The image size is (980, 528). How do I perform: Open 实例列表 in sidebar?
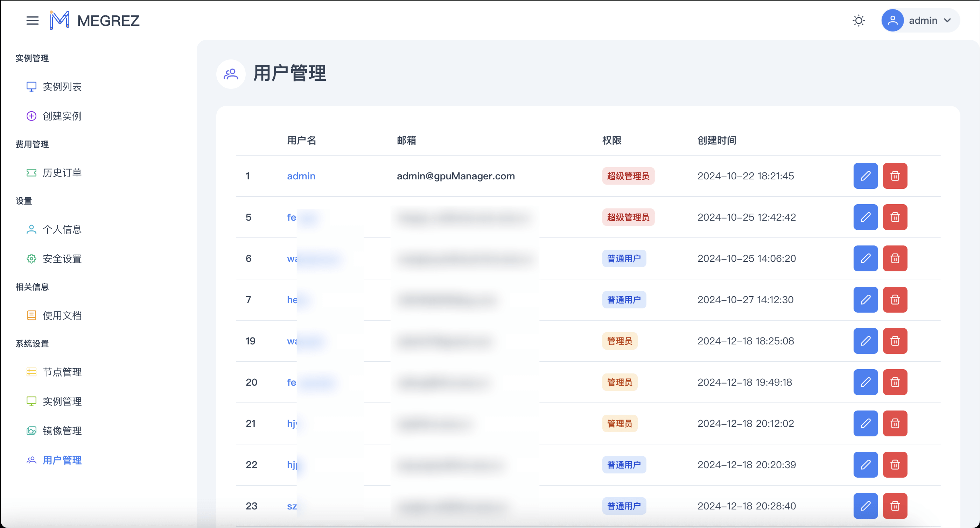pos(62,87)
